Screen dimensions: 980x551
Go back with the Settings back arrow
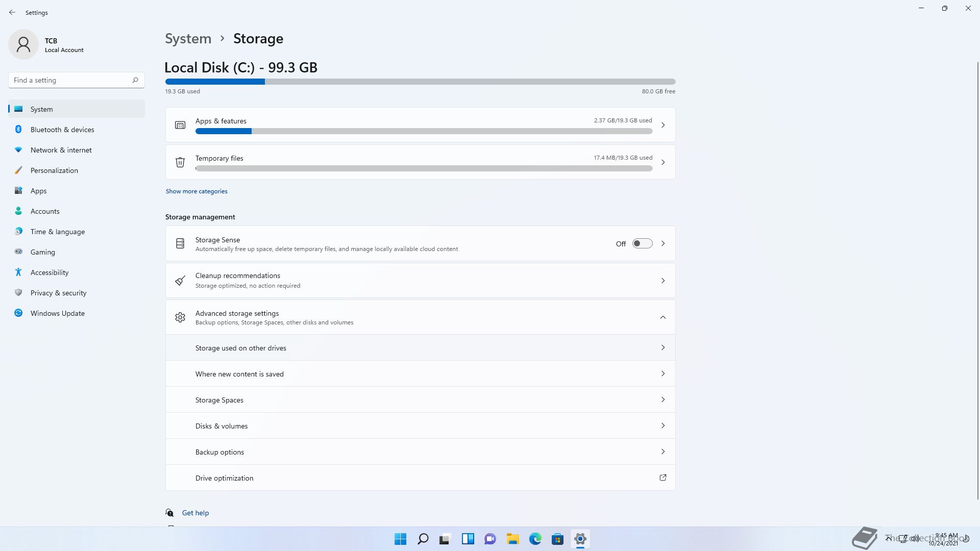[12, 12]
